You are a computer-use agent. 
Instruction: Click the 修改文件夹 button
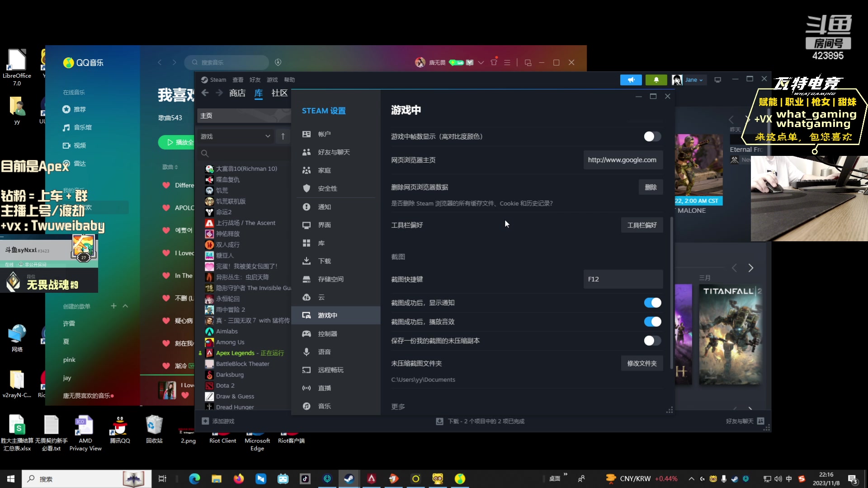coord(642,364)
